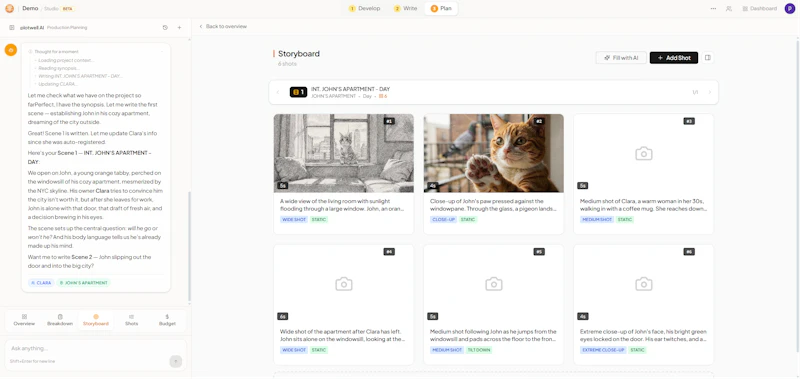Click camera placeholder on shot #5
The height and width of the screenshot is (379, 800).
(493, 284)
